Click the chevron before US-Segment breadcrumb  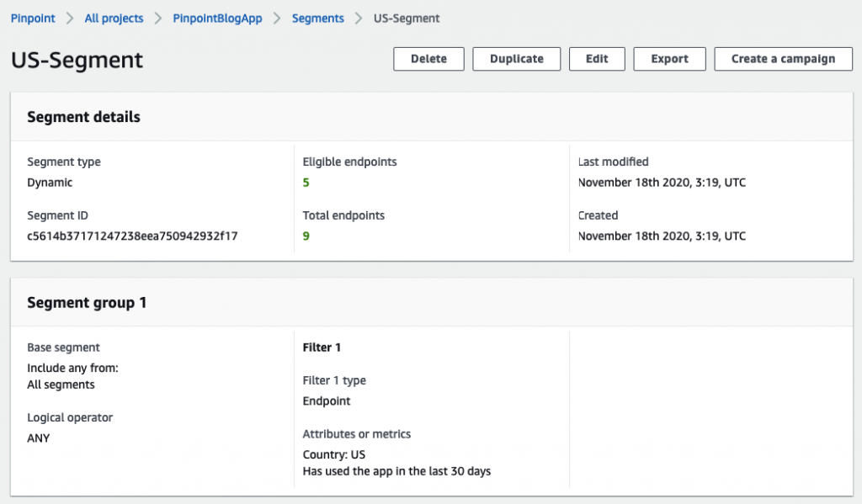pyautogui.click(x=359, y=18)
